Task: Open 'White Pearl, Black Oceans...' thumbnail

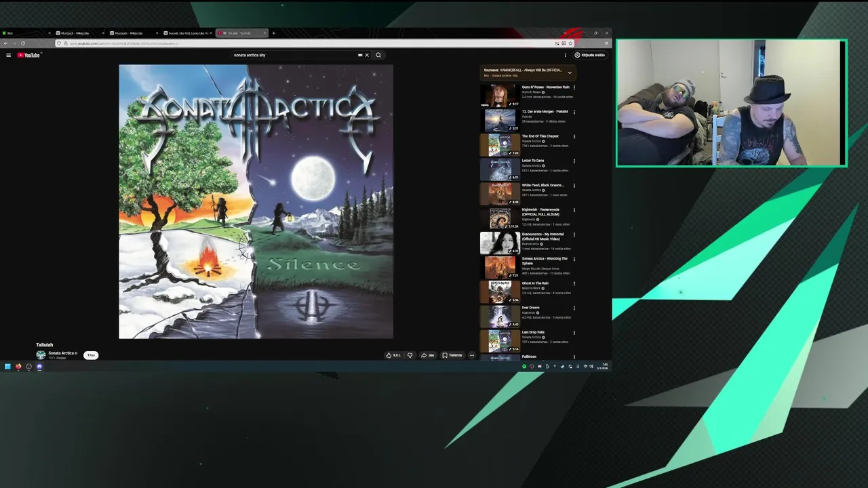Action: (500, 194)
